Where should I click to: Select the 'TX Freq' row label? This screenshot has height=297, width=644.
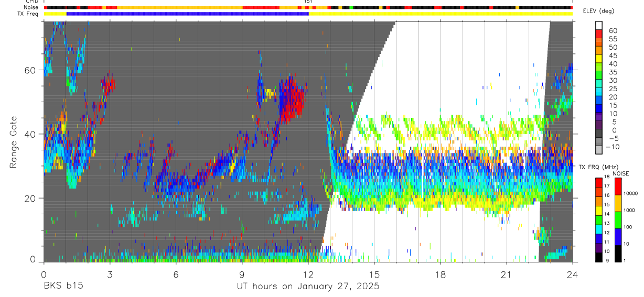pos(28,14)
